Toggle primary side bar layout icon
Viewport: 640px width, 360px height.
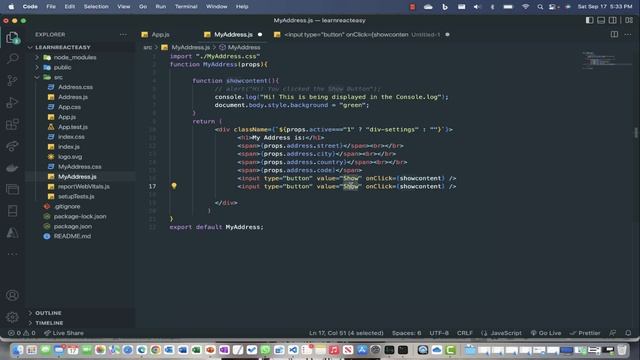click(589, 20)
